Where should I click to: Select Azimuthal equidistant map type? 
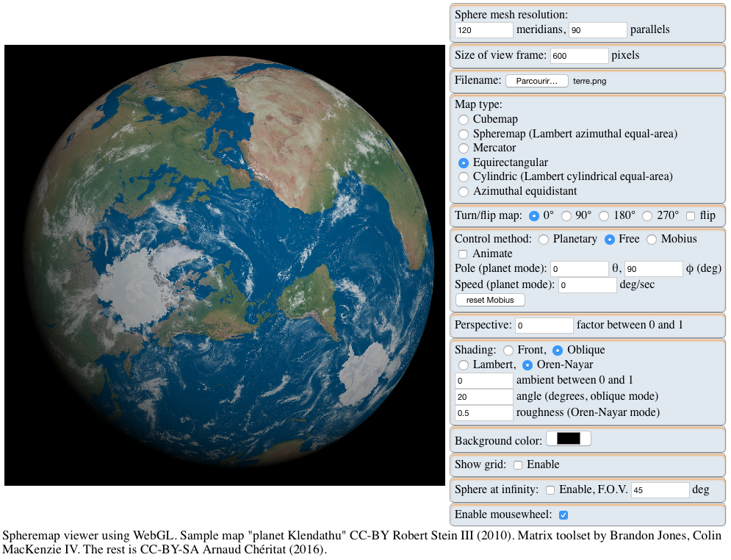click(464, 191)
